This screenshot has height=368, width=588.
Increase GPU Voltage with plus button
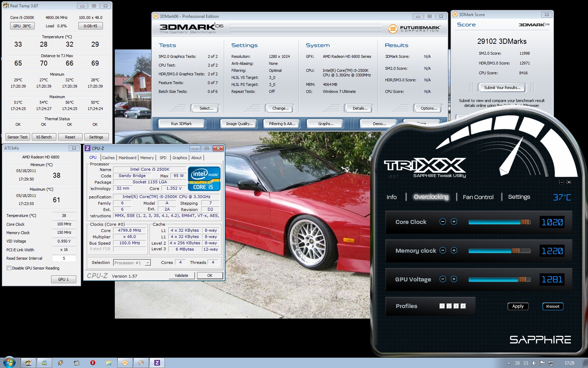coord(454,279)
